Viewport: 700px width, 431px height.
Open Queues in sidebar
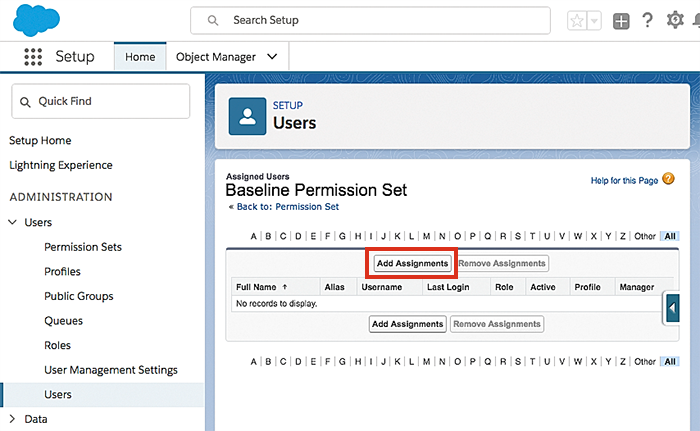click(x=63, y=321)
